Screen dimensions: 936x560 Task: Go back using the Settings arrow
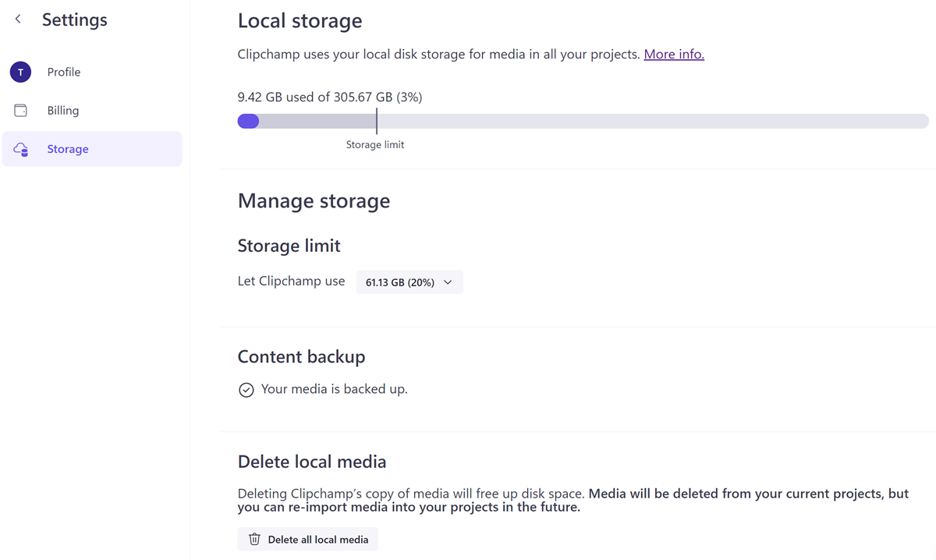click(18, 19)
